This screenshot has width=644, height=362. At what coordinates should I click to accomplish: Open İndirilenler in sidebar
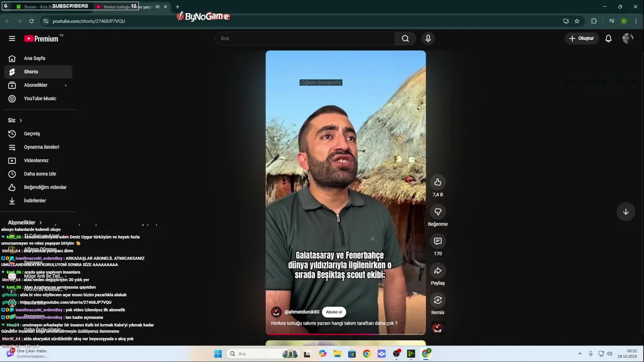point(38,201)
